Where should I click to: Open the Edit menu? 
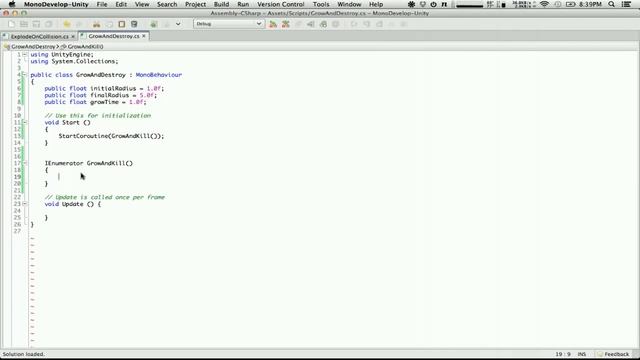pyautogui.click(x=121, y=4)
